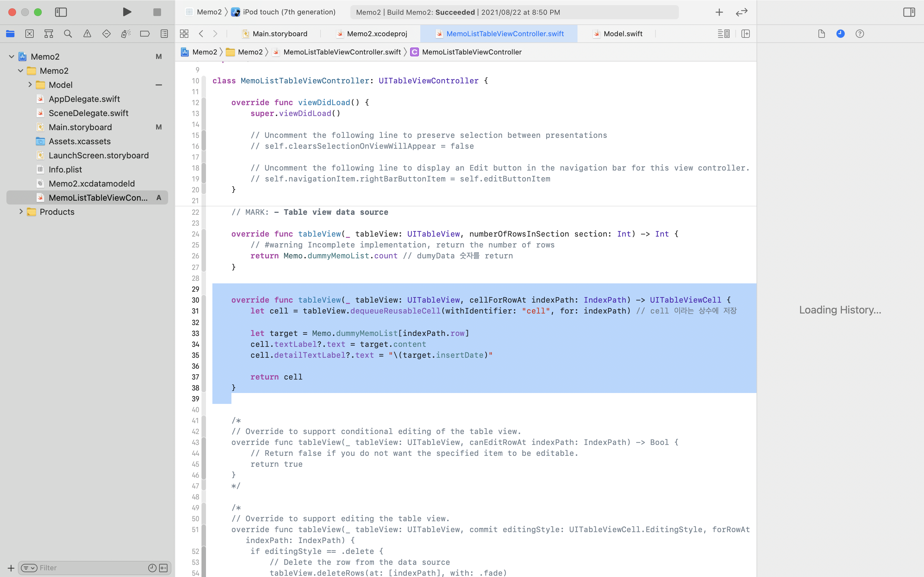Open the Report navigator icon
The height and width of the screenshot is (577, 924).
click(x=164, y=34)
